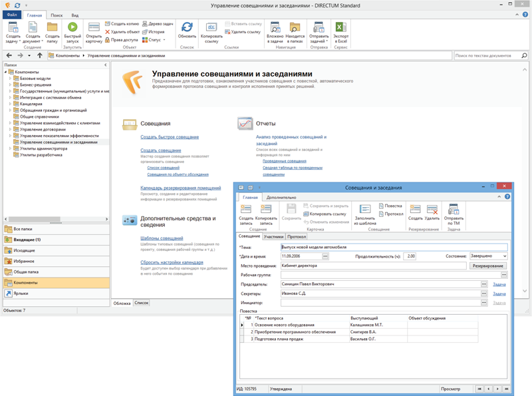Image resolution: width=532 pixels, height=396 pixels.
Task: Switch to the Вид ribbon tab
Action: point(75,15)
